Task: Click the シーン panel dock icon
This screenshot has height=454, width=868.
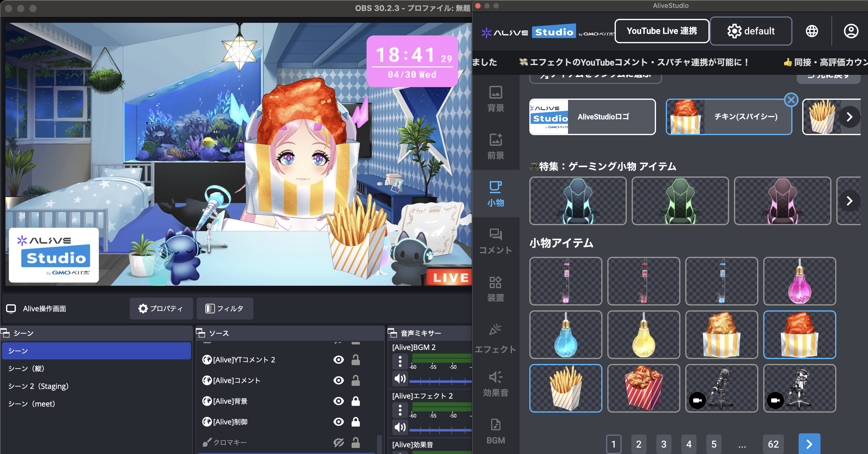Action: pos(5,333)
